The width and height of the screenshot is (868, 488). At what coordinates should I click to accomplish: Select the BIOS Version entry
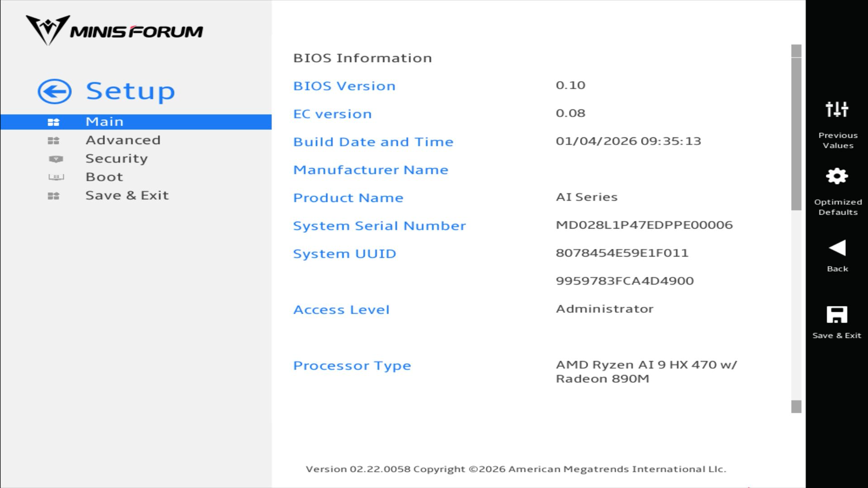[x=344, y=86]
